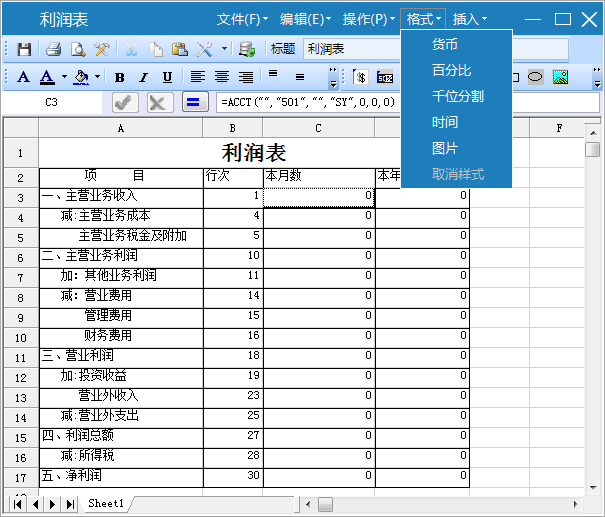Go to the previous sheet tab arrow

[x=35, y=504]
